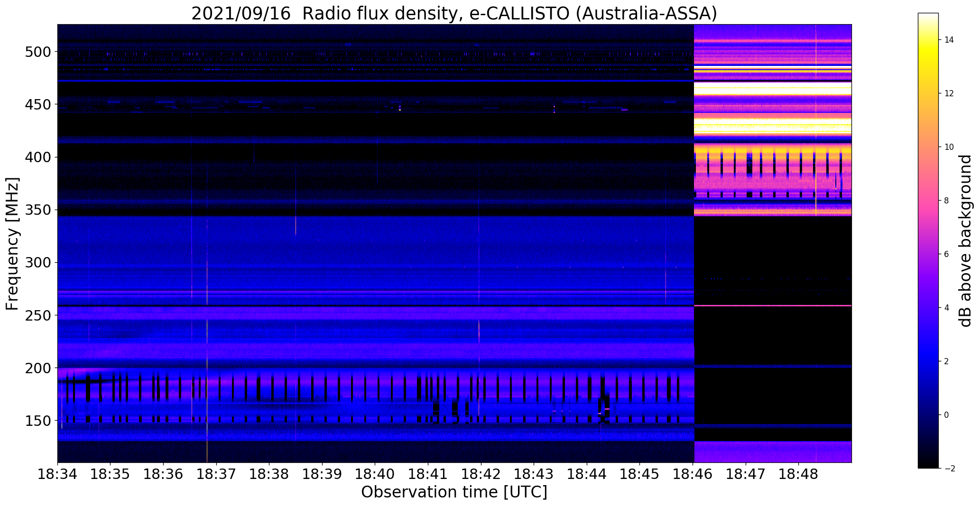
Task: Click the 150 frequency tick label
Action: coord(37,421)
